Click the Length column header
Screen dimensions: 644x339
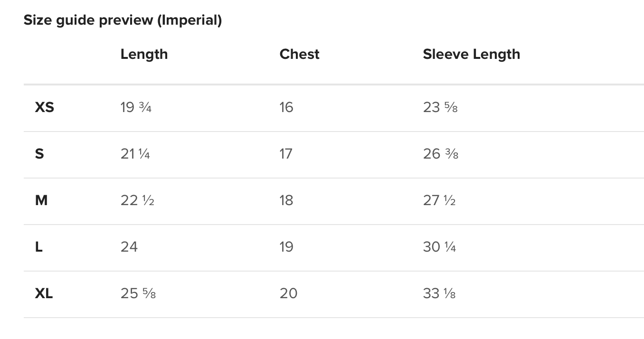point(144,55)
